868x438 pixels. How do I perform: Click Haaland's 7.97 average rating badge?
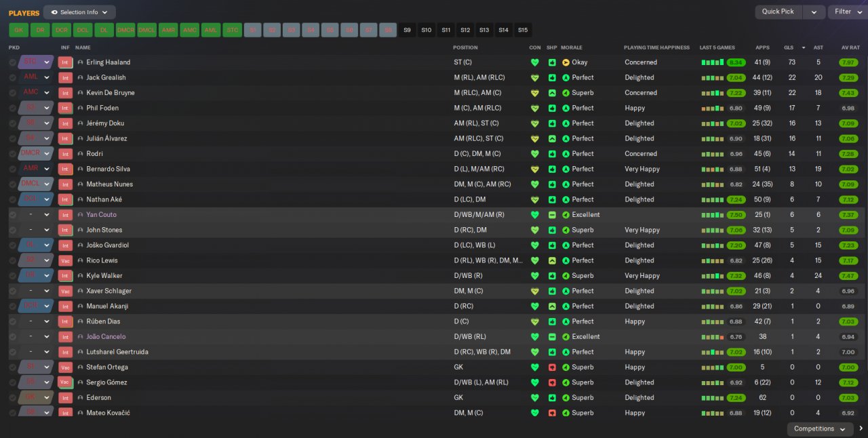click(x=848, y=62)
